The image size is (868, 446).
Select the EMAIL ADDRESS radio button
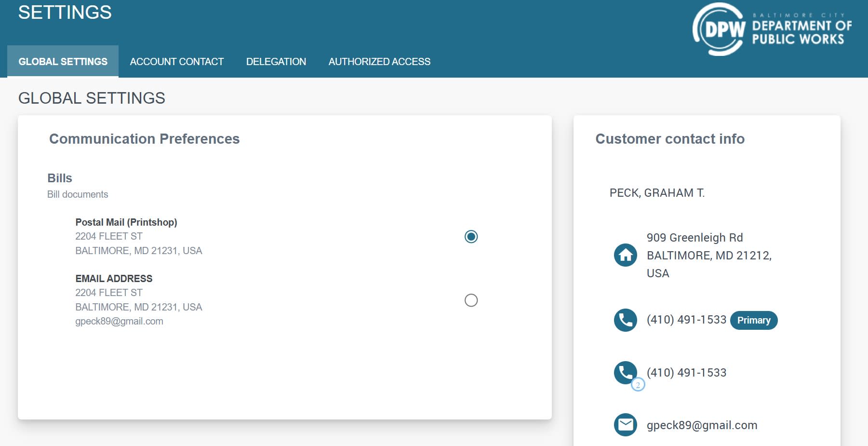[x=471, y=300]
